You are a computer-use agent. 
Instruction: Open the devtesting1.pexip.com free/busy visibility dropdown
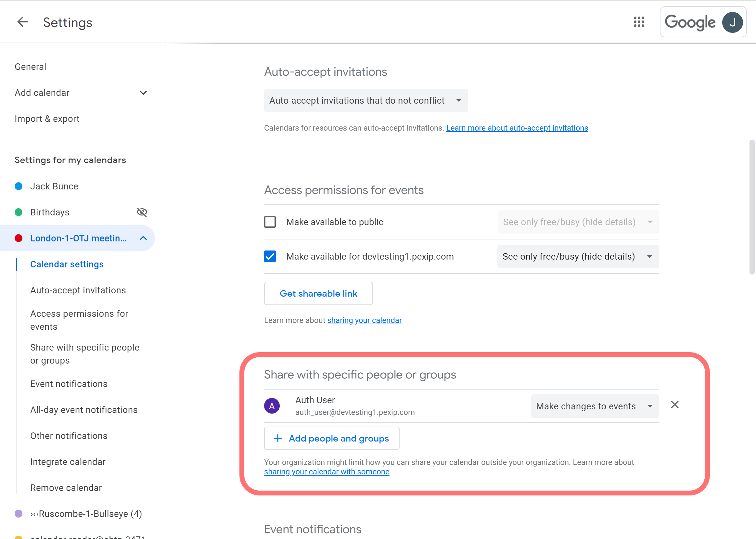577,256
